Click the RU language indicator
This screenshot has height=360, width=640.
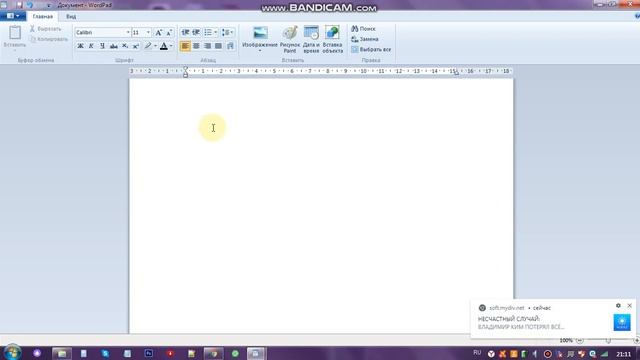477,352
